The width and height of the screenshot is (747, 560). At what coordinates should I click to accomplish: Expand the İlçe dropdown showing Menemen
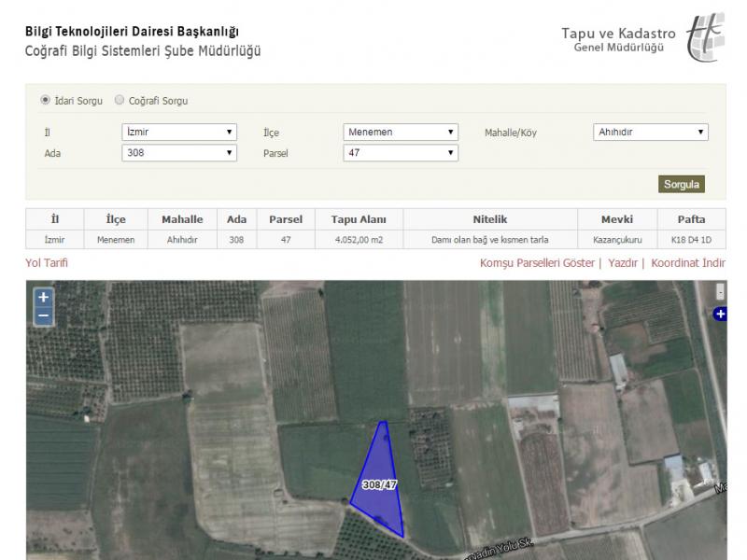tap(401, 133)
